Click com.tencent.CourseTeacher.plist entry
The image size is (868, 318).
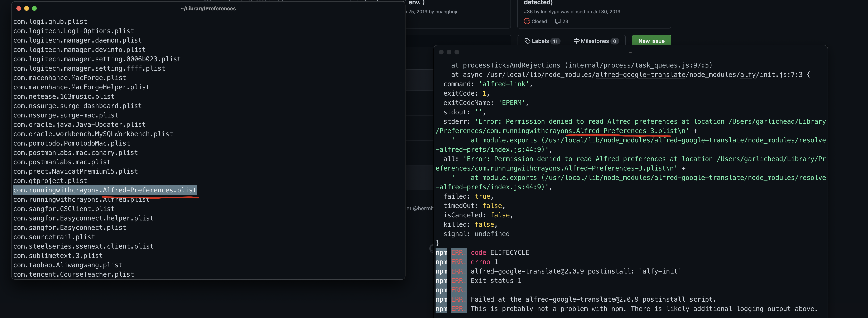coord(73,274)
